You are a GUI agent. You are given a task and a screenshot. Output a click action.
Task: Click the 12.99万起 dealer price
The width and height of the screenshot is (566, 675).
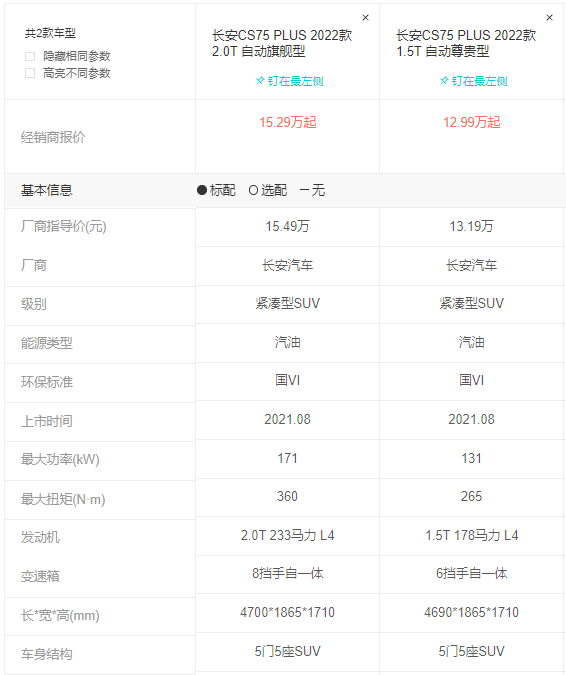(x=472, y=122)
